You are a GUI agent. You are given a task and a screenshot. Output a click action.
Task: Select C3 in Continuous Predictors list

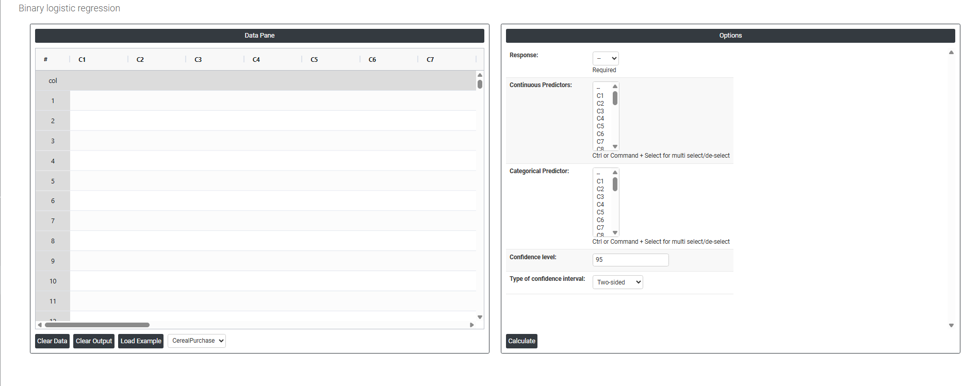[600, 111]
